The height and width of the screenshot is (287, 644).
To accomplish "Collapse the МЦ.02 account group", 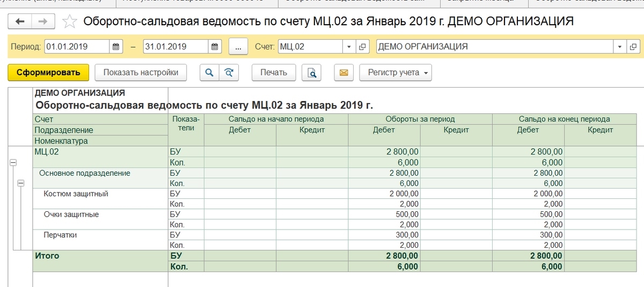I will point(13,162).
